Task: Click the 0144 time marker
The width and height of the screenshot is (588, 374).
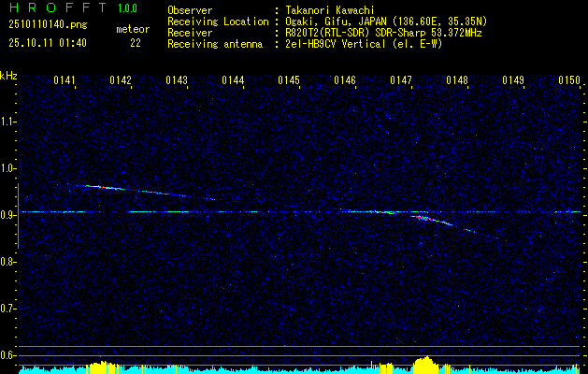Action: coord(233,80)
